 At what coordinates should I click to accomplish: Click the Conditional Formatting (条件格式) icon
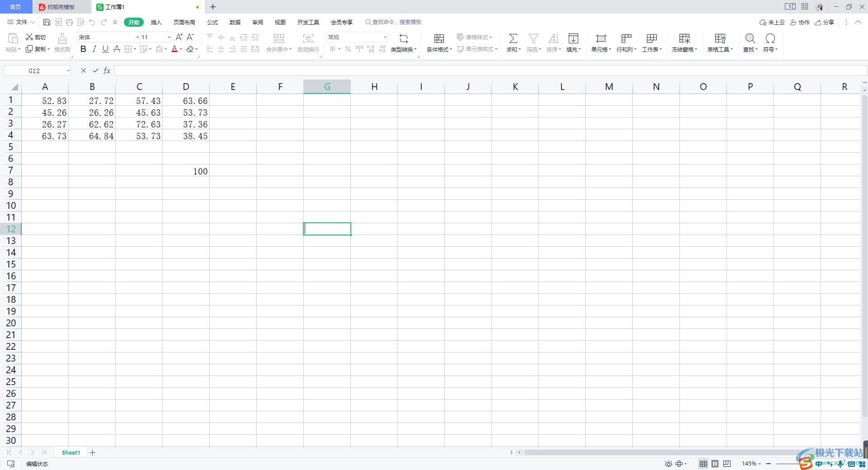click(439, 38)
